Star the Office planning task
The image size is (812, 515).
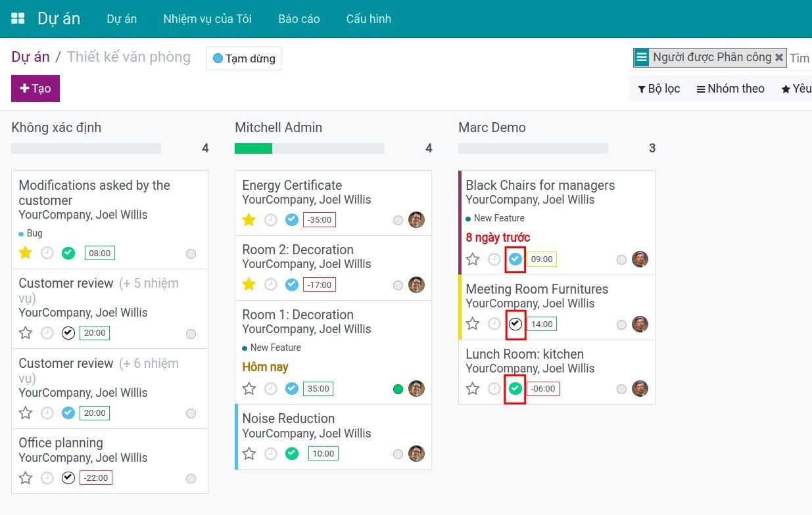[x=26, y=478]
